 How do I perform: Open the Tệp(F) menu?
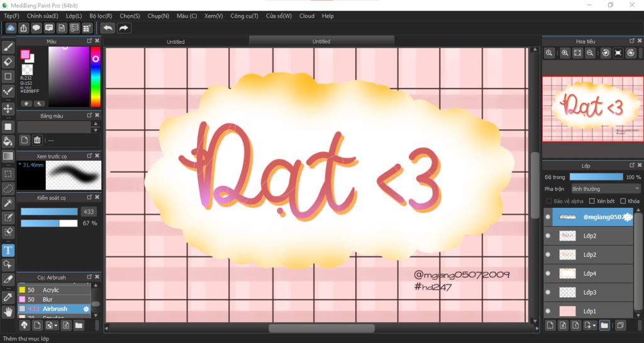pyautogui.click(x=11, y=16)
